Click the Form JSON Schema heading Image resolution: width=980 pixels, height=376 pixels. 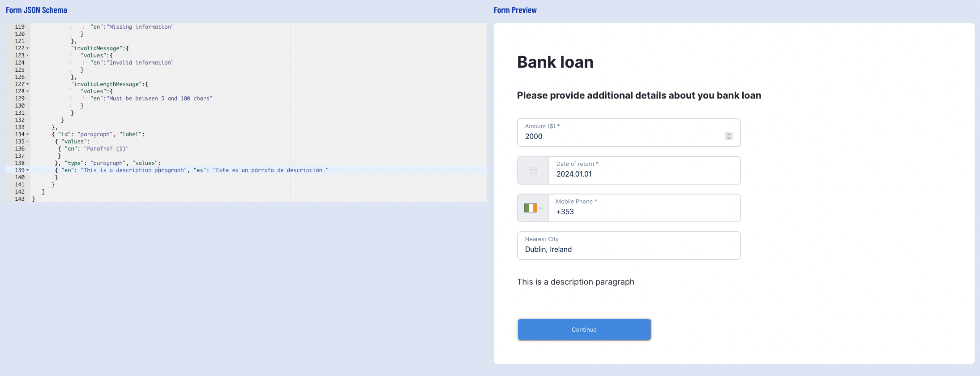[x=36, y=10]
